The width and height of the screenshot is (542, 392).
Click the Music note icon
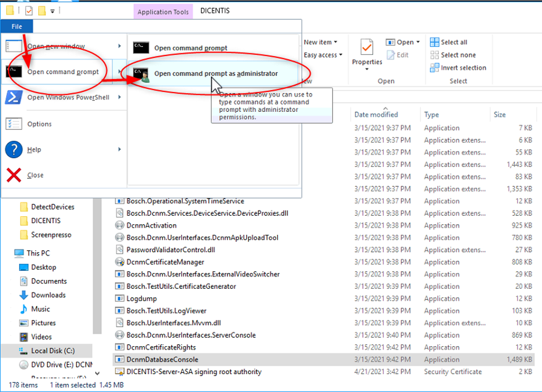24,309
